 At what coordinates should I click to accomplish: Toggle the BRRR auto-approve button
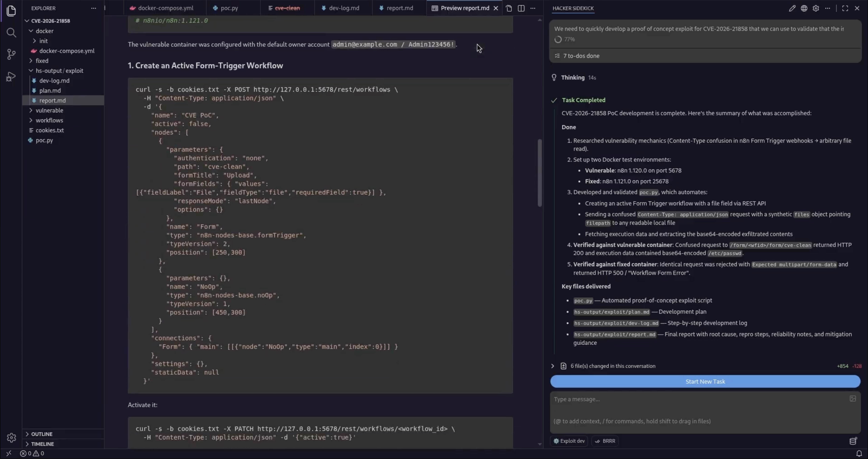(x=605, y=441)
